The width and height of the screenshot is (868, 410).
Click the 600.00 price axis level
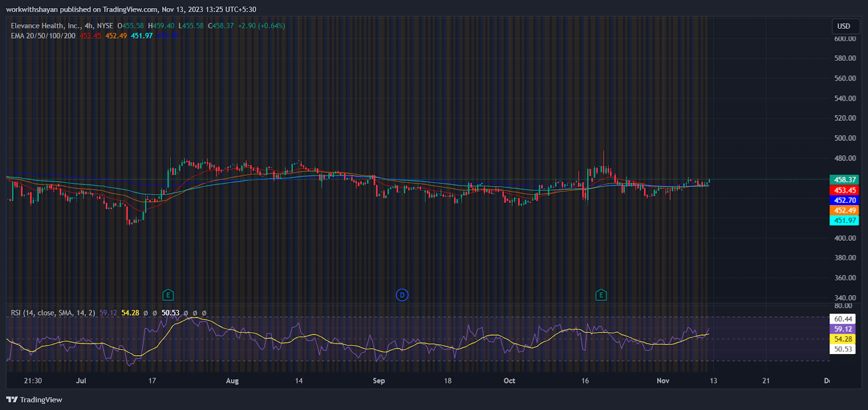845,39
